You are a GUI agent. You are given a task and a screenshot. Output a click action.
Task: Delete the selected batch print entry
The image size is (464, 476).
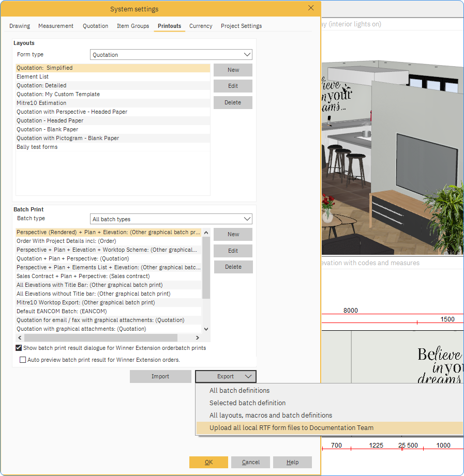coord(233,267)
